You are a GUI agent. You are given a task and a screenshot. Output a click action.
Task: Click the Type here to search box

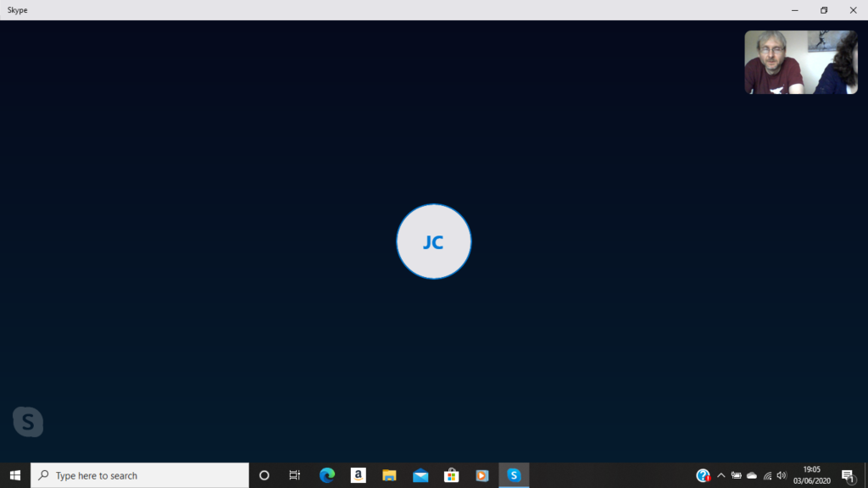(x=140, y=475)
